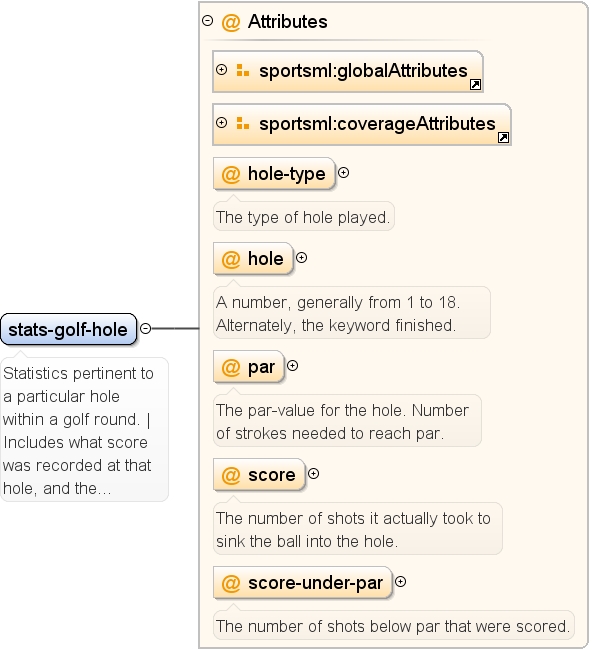
Task: Expand sportsml:globalAttributes group
Action: pyautogui.click(x=222, y=69)
